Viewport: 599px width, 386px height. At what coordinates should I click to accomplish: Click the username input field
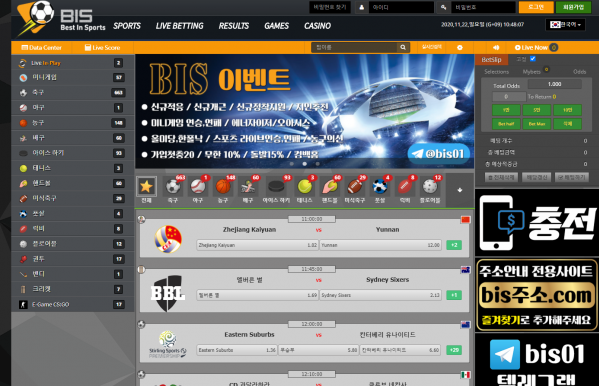point(401,7)
